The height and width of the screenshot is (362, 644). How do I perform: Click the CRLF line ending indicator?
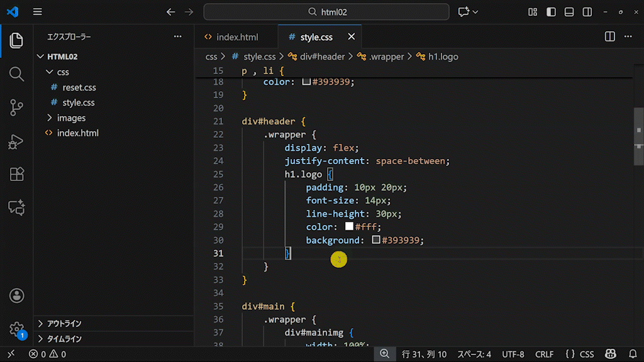click(x=544, y=354)
